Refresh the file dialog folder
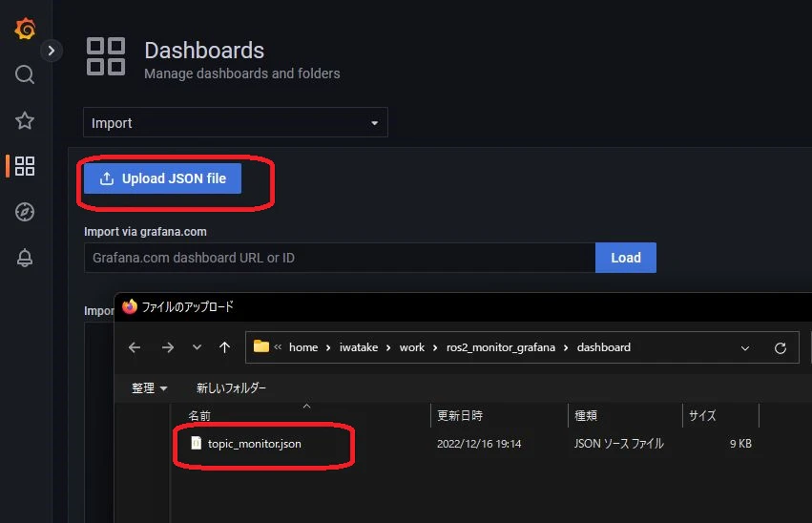812x523 pixels. click(x=781, y=348)
